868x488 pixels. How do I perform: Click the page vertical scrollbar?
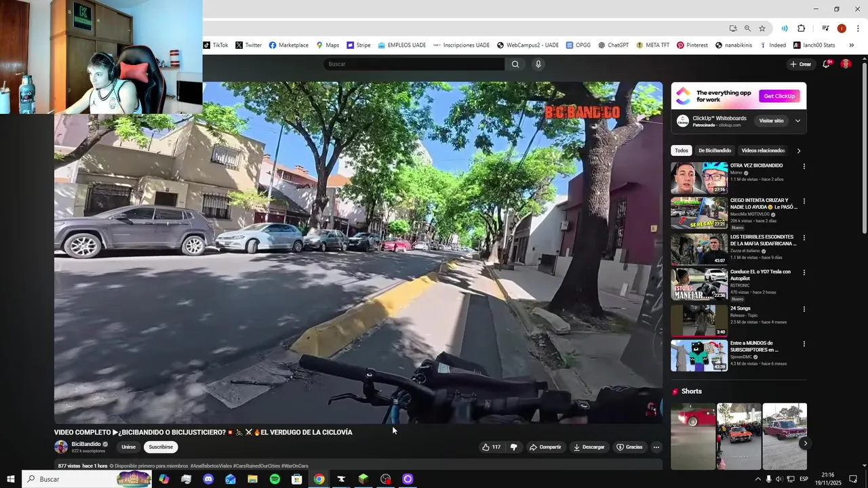864,148
